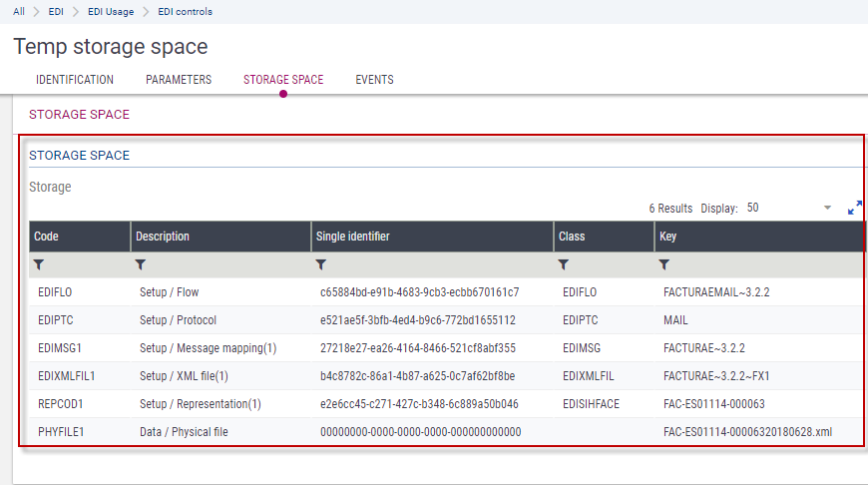Go to the Storage Space tab
868x485 pixels.
coord(283,80)
